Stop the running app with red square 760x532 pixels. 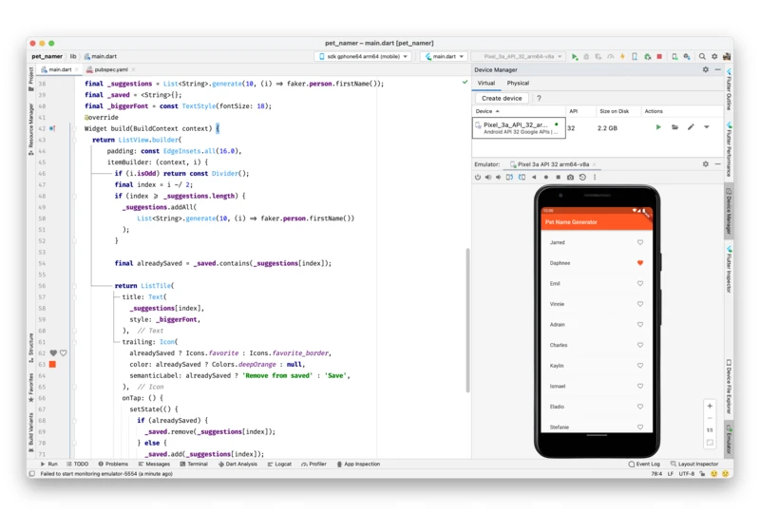tap(659, 57)
